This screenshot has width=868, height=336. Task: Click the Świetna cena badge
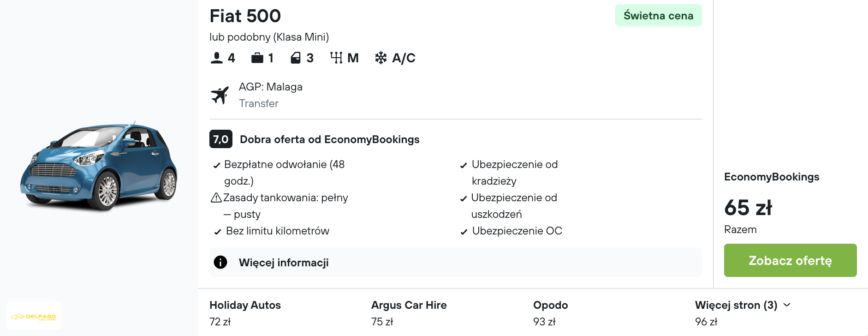[x=658, y=15]
